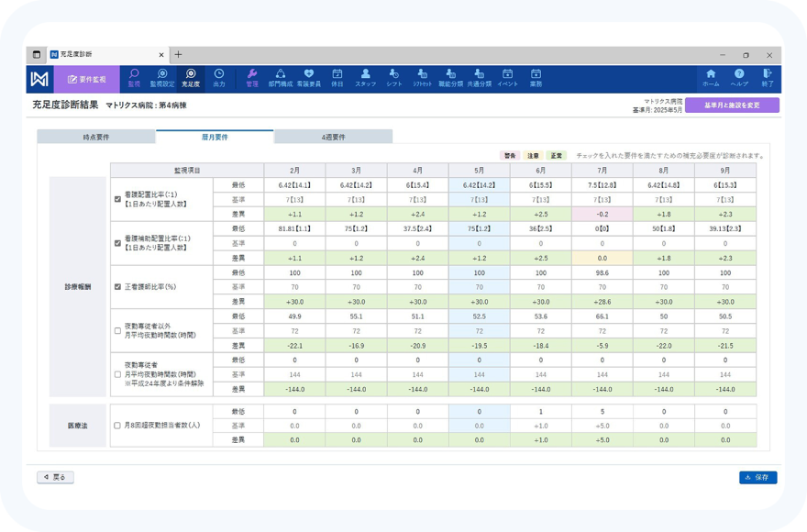The width and height of the screenshot is (807, 532).
Task: Click the 52.5 cell under 5月
Action: (479, 316)
